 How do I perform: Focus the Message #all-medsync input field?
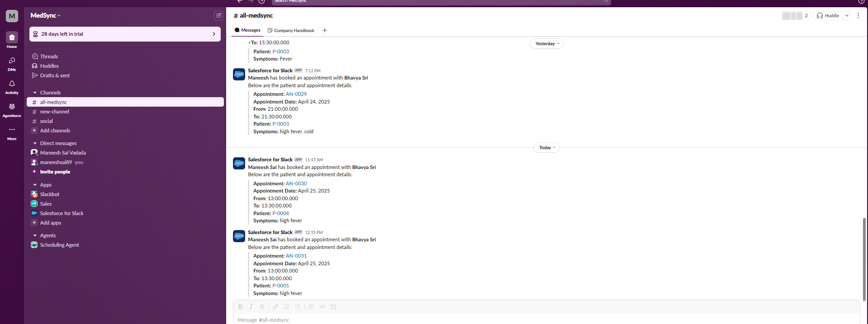(546, 319)
